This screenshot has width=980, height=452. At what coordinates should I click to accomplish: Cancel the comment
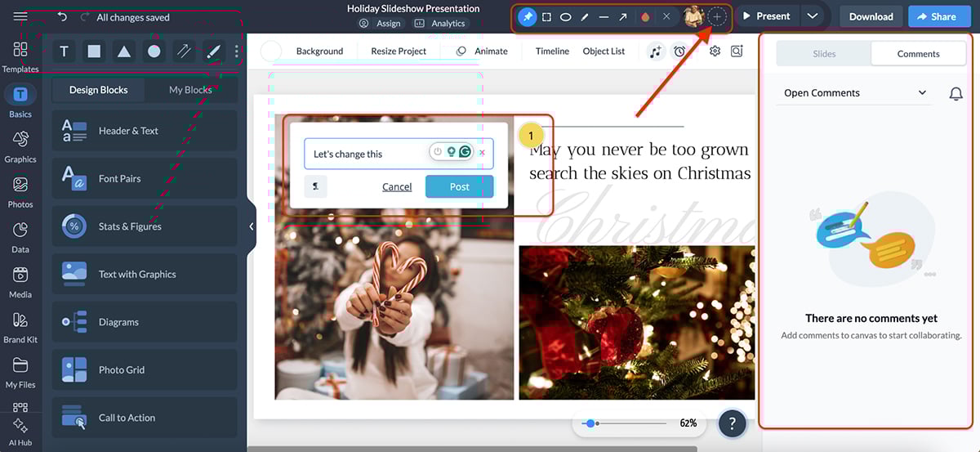(x=397, y=187)
